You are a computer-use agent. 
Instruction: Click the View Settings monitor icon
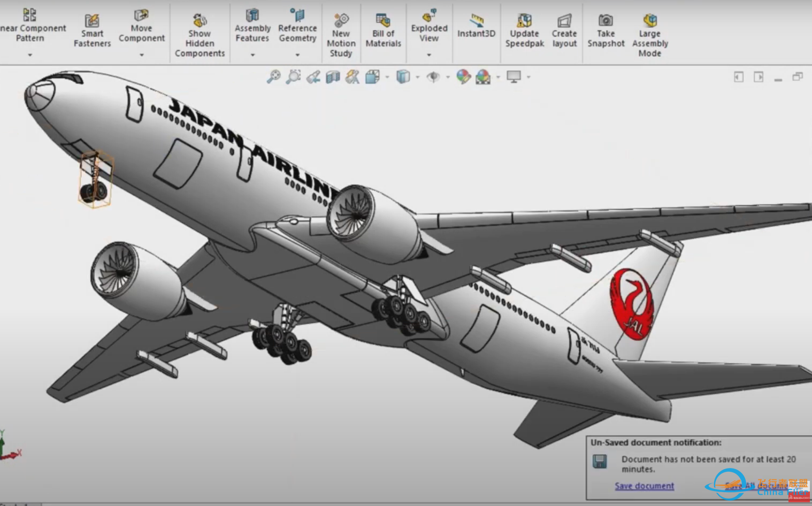click(x=514, y=77)
